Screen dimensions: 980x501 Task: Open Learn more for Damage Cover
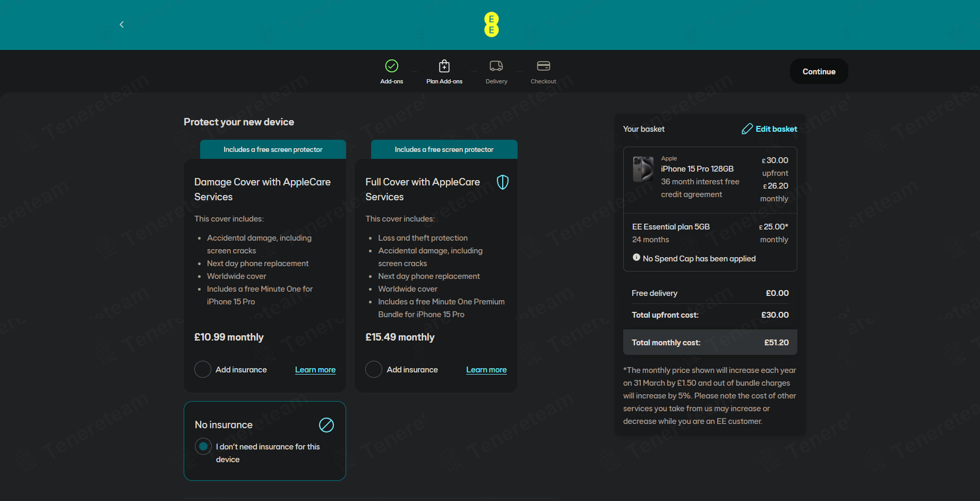coord(315,370)
